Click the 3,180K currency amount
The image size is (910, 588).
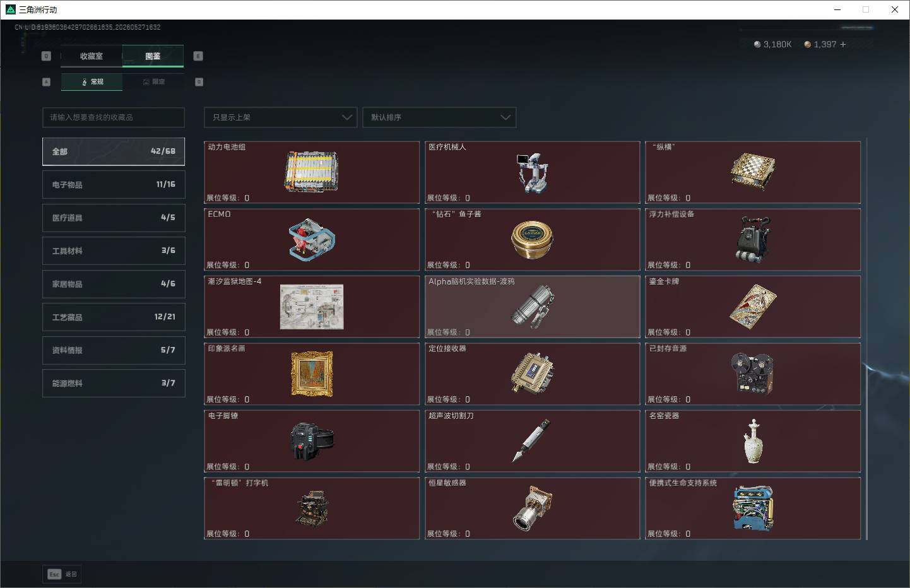pos(777,44)
